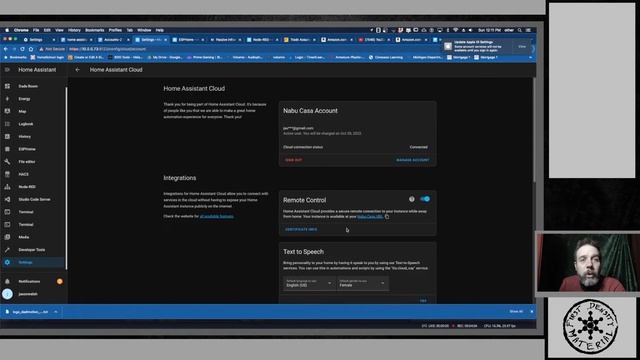Click the Connected status text
This screenshot has width=640, height=360.
[419, 147]
